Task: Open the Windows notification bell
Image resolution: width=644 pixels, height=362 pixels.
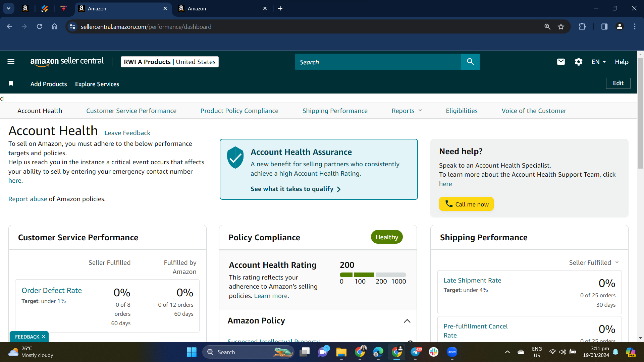Action: (x=615, y=352)
